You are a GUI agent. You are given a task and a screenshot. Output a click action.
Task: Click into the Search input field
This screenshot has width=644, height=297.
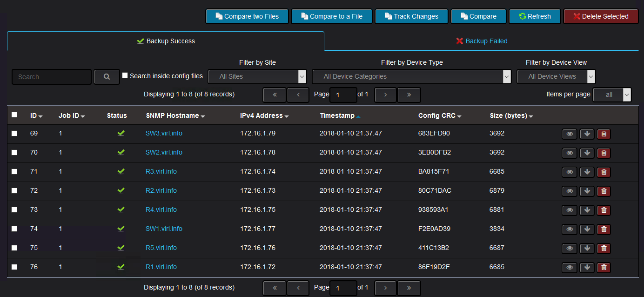click(52, 77)
